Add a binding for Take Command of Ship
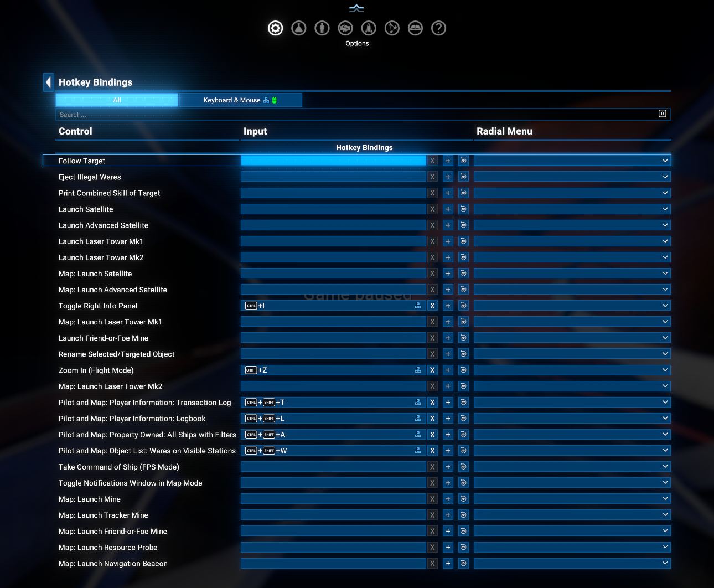Viewport: 714px width, 588px height. (448, 467)
